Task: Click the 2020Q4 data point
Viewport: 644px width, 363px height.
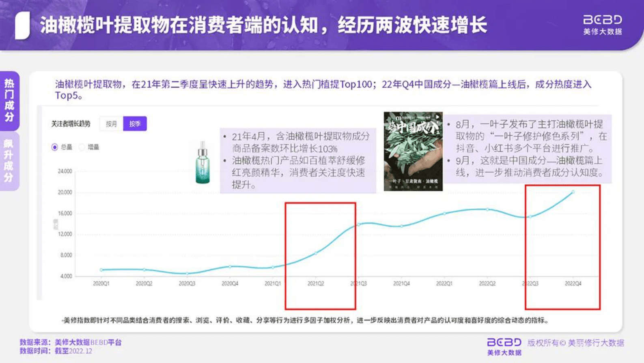Action: pyautogui.click(x=230, y=266)
